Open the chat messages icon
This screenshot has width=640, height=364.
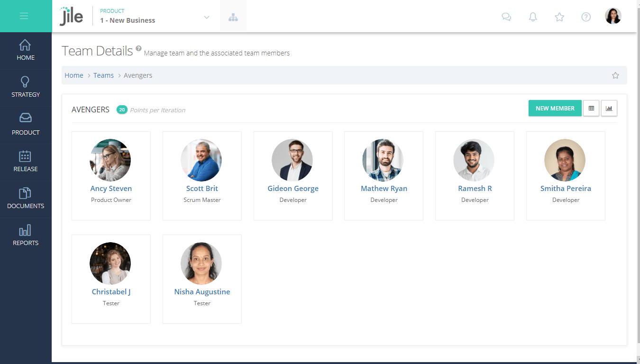click(506, 17)
